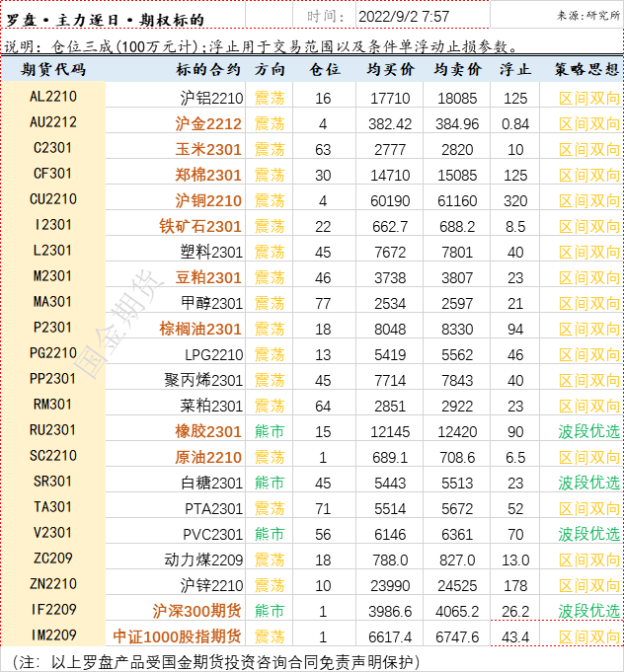624x672 pixels.
Task: Click the CU2210 futures code cell
Action: coord(53,199)
